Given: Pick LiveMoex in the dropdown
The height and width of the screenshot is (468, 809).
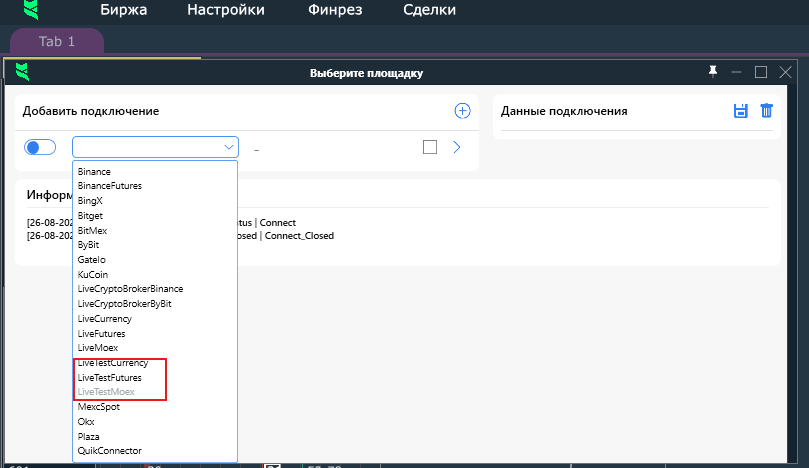Looking at the screenshot, I should tap(98, 348).
